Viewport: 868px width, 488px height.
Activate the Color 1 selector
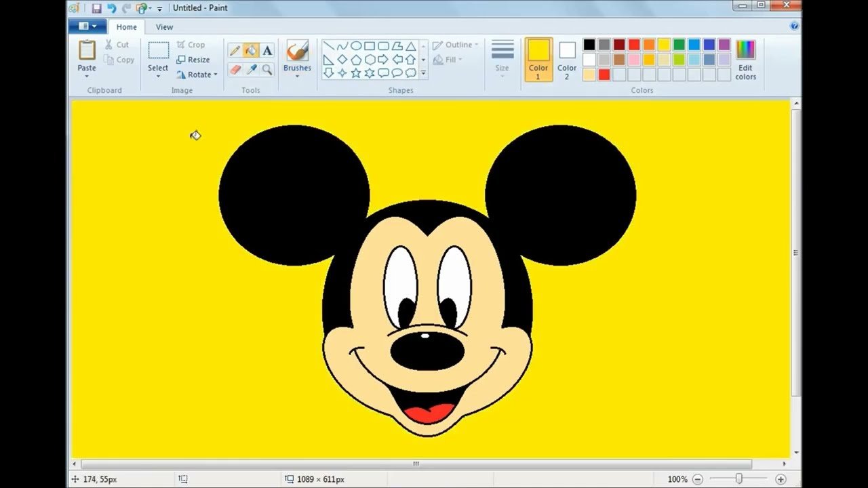(538, 60)
